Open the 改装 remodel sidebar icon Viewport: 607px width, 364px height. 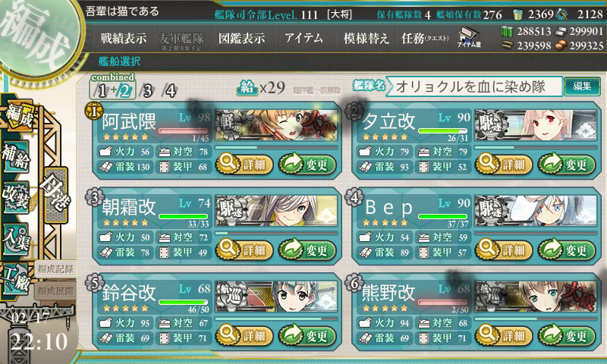click(16, 197)
